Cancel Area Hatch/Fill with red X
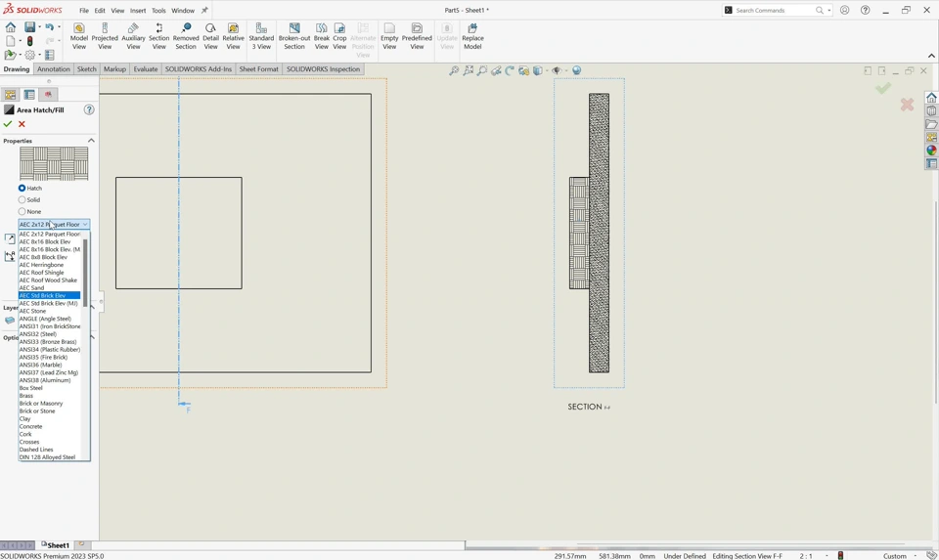Screen dimensions: 939x560 [x=22, y=124]
